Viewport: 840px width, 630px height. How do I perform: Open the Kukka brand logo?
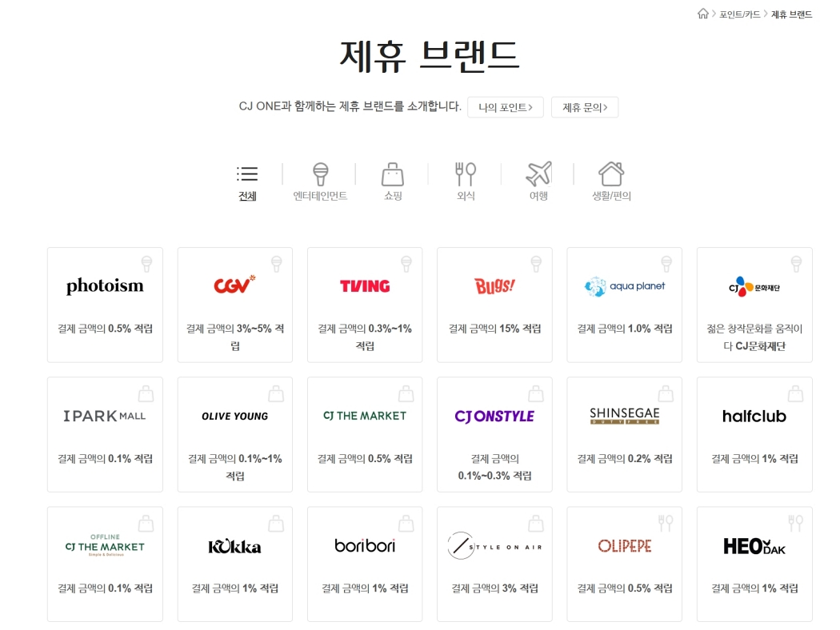click(234, 547)
